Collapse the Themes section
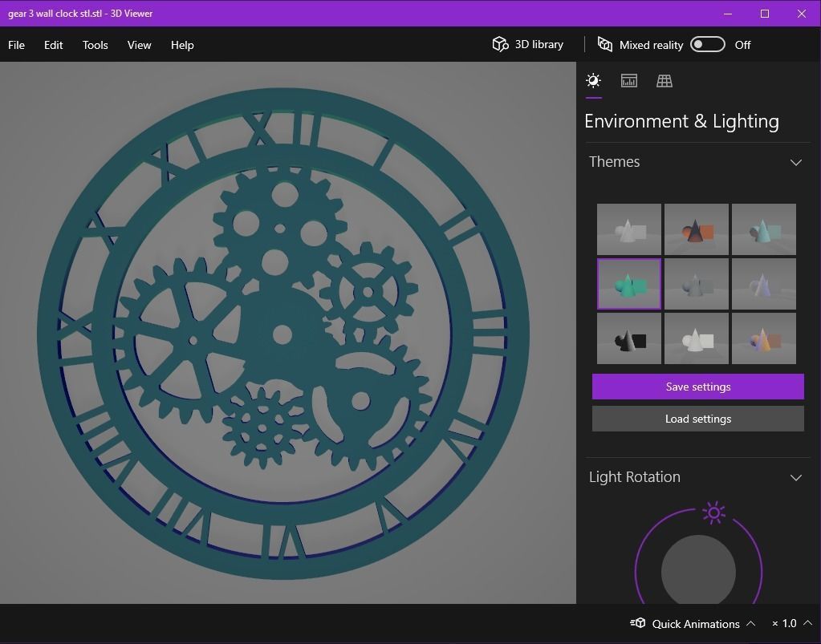The image size is (821, 644). tap(796, 162)
